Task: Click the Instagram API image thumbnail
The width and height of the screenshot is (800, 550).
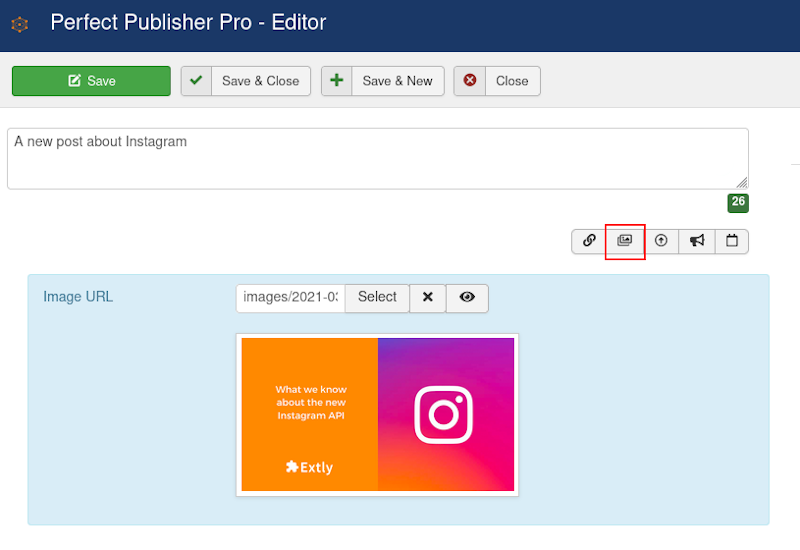Action: coord(378,414)
